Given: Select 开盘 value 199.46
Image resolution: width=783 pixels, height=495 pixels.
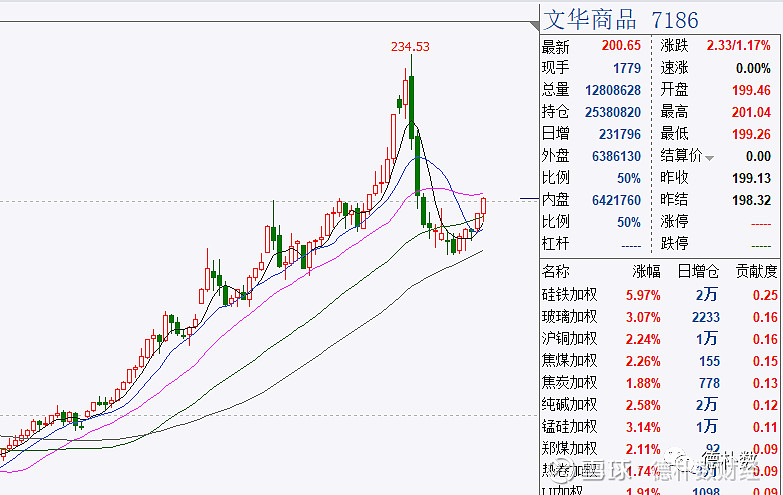Looking at the screenshot, I should click(x=752, y=90).
